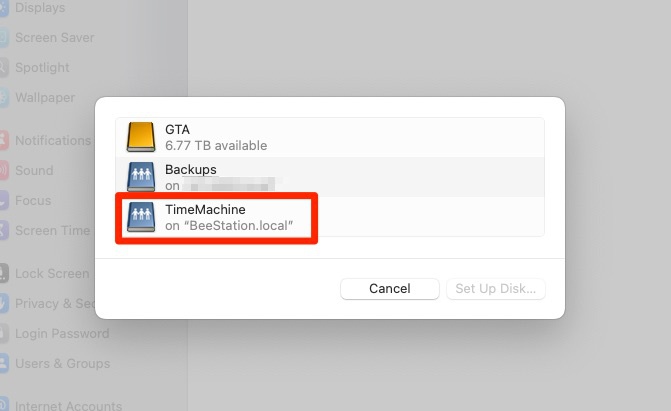The height and width of the screenshot is (411, 671).
Task: Click the orange GTA drive icon
Action: point(140,137)
